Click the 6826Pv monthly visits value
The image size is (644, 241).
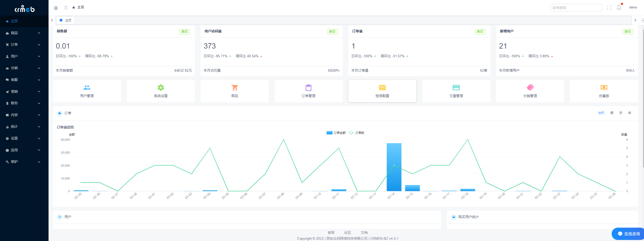tap(334, 70)
